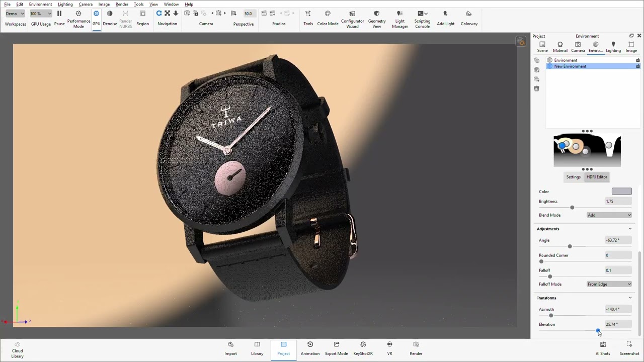Image resolution: width=644 pixels, height=362 pixels.
Task: Delete environment with the trash icon
Action: [x=536, y=88]
